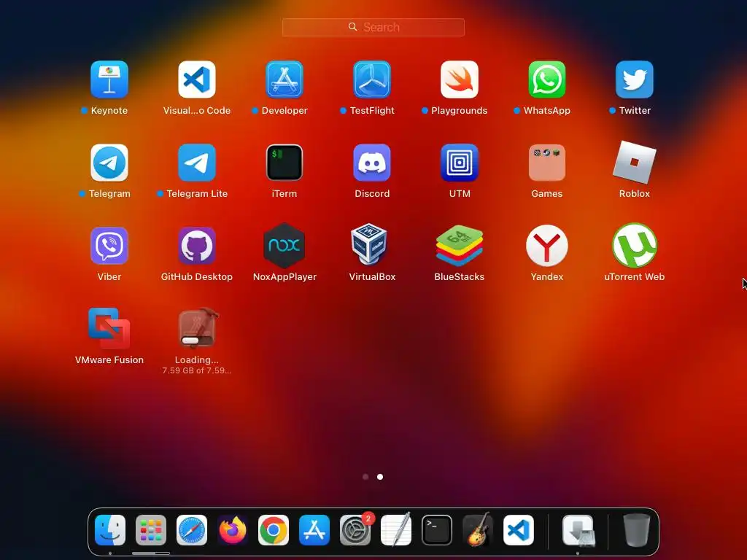Open NoxAppPlayer
The image size is (747, 560).
click(x=285, y=246)
